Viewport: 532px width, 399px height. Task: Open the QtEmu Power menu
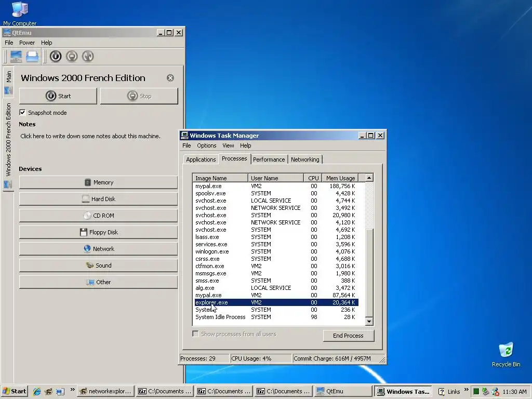click(x=27, y=43)
